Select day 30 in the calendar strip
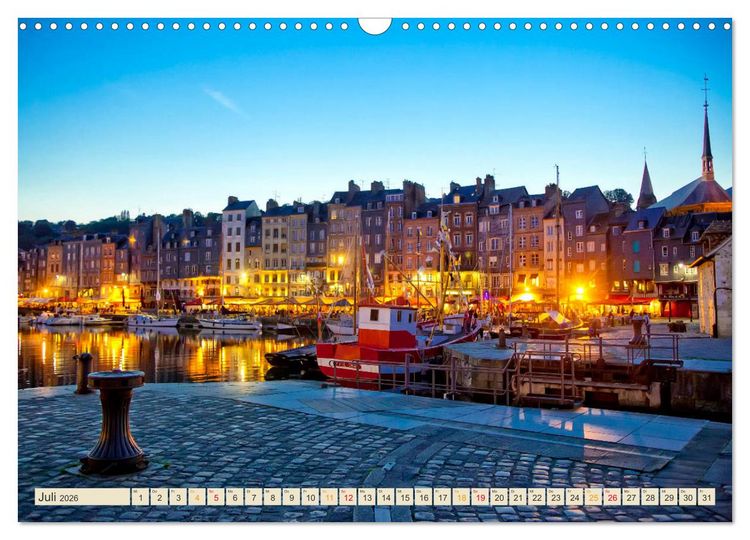The width and height of the screenshot is (750, 540). click(x=688, y=496)
